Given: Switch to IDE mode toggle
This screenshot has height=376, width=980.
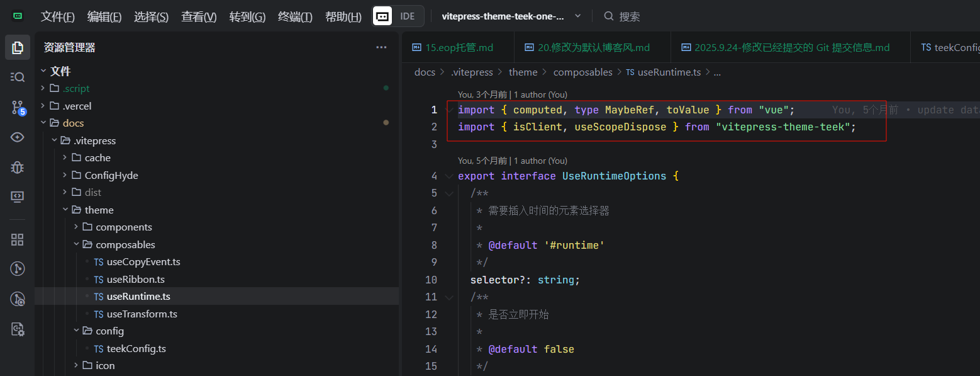Looking at the screenshot, I should click(x=408, y=16).
